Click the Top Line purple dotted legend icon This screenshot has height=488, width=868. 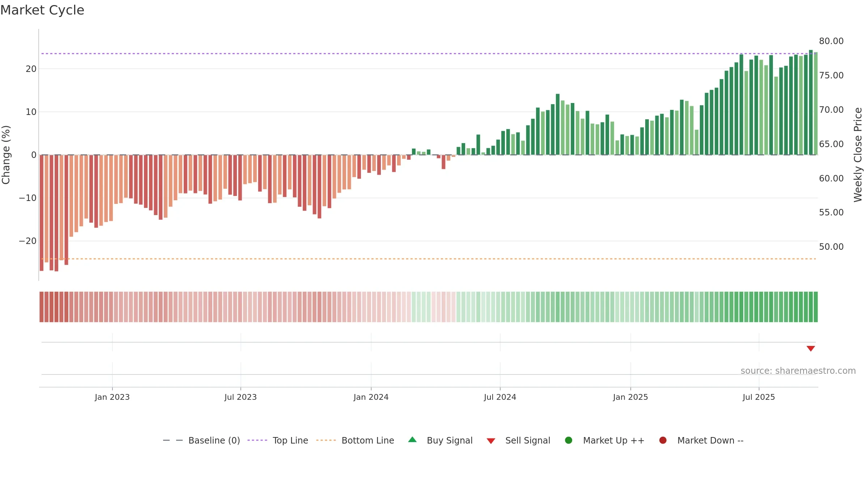[x=257, y=440]
